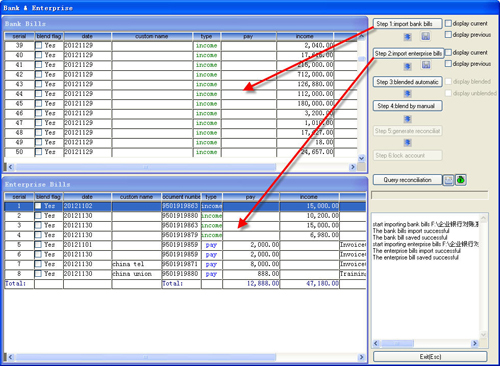
Task: Click the save icon under Step 2
Action: [426, 65]
